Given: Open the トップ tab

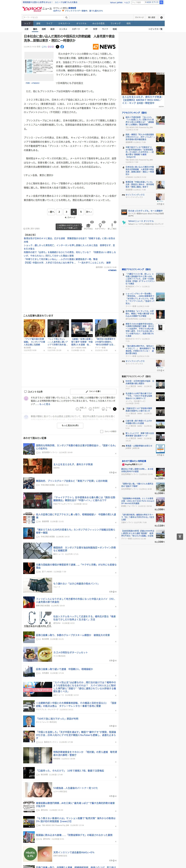Looking at the screenshot, I should 27,24.
